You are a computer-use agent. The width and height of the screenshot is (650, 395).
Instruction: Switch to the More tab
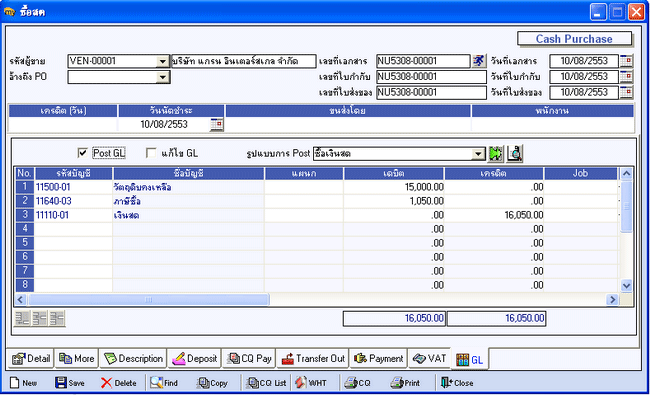(76, 359)
